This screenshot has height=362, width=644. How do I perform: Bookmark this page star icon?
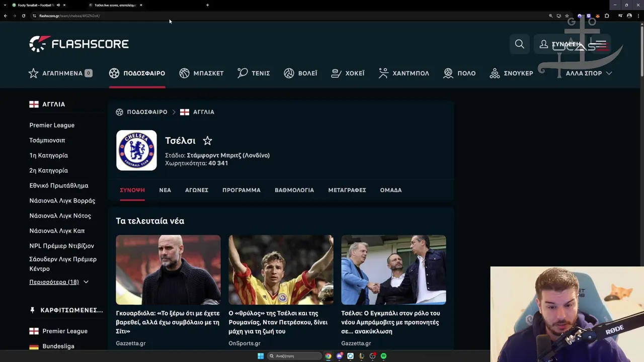[567, 16]
